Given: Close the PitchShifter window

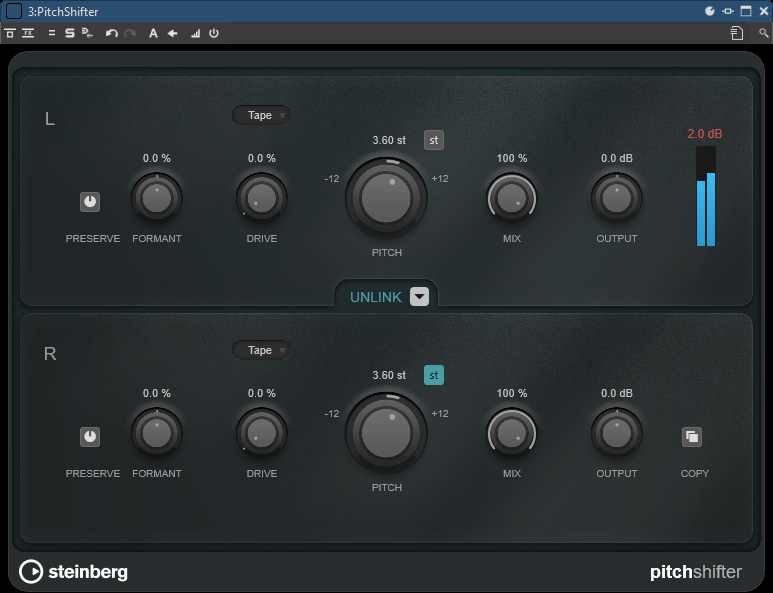Looking at the screenshot, I should (x=764, y=11).
